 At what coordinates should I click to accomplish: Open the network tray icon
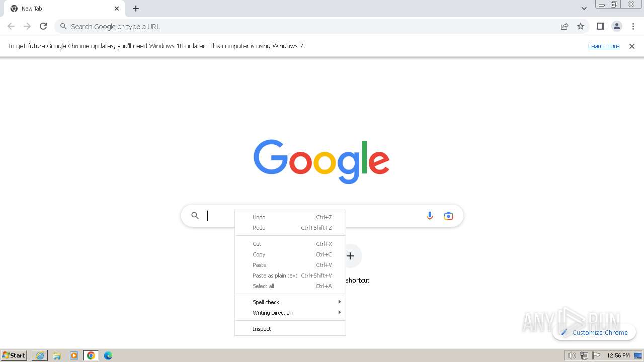pos(584,355)
